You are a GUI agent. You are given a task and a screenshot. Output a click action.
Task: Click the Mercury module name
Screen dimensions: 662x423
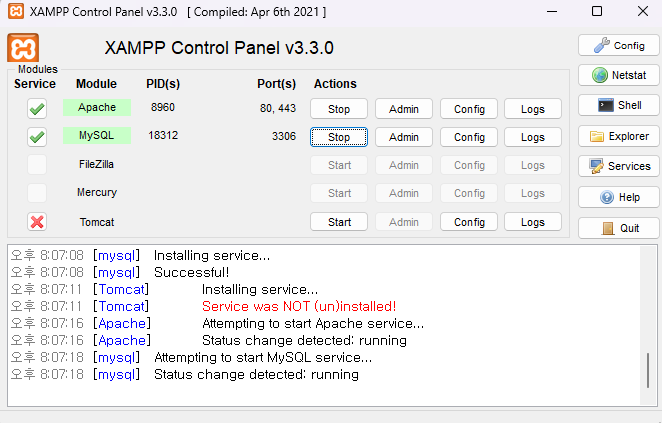[97, 193]
